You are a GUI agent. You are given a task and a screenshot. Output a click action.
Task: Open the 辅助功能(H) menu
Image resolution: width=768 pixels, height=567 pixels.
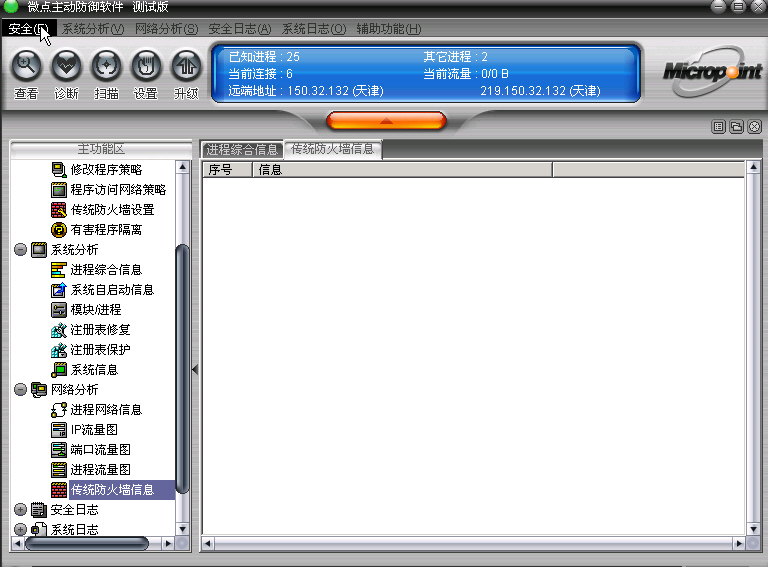[388, 29]
